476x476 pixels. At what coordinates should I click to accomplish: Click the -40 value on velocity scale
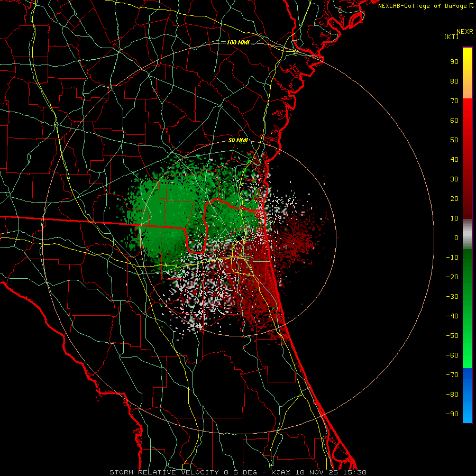pos(452,316)
